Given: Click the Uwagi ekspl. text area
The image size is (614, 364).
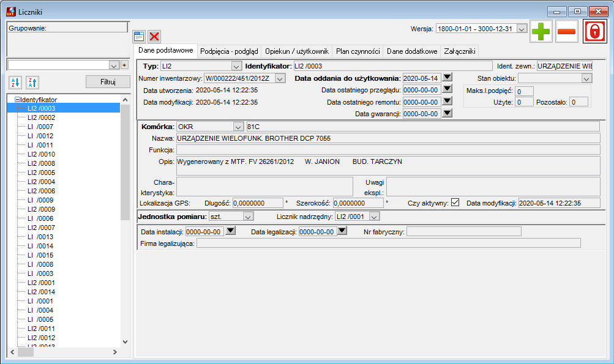Looking at the screenshot, I should pos(493,187).
